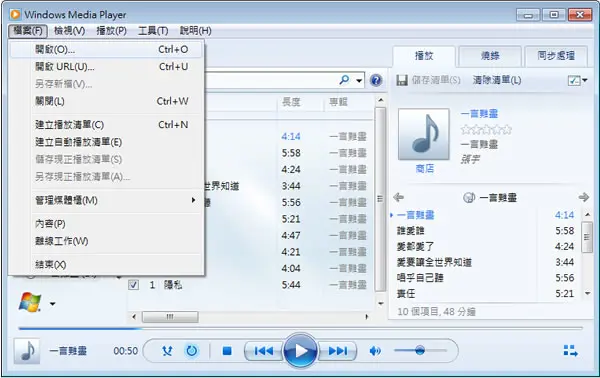
Task: Click the playlist scrollbar up arrow
Action: [587, 215]
